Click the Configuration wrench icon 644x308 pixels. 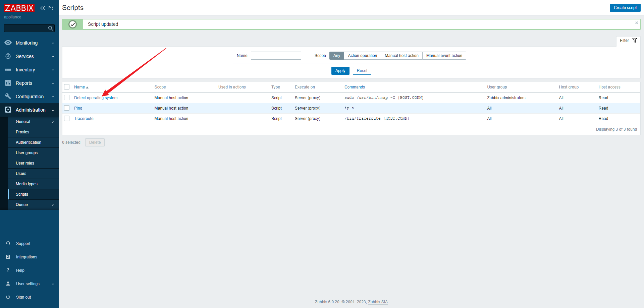(8, 96)
